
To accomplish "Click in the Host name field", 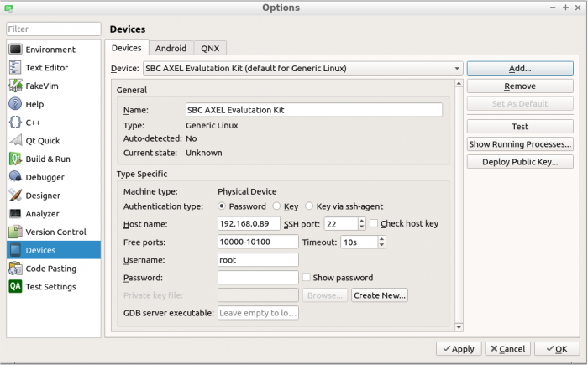I will tap(248, 224).
